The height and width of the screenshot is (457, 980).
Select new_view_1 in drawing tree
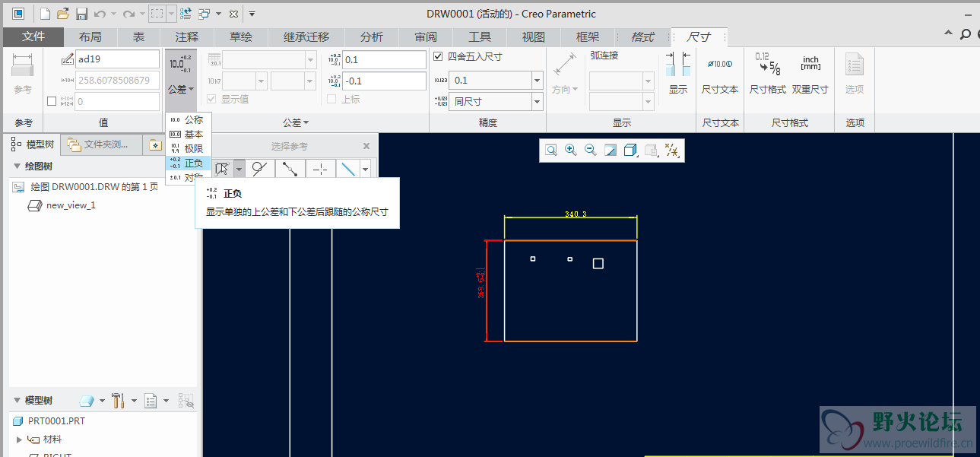[71, 205]
